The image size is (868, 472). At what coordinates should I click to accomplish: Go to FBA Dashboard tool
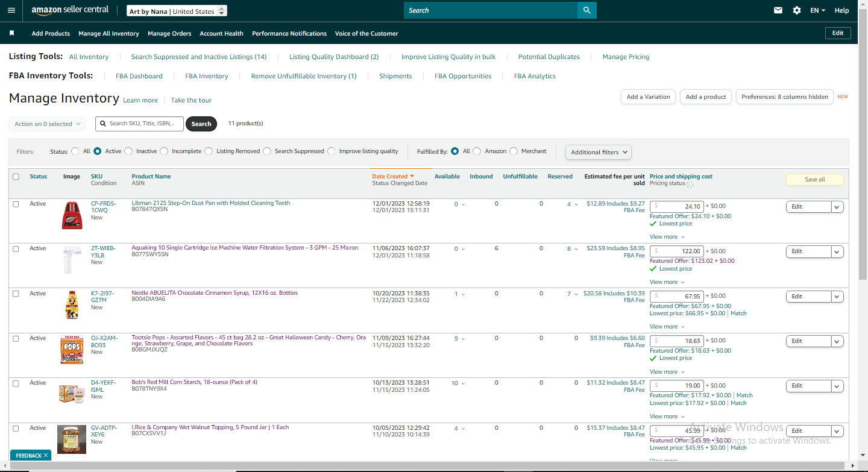coord(139,76)
